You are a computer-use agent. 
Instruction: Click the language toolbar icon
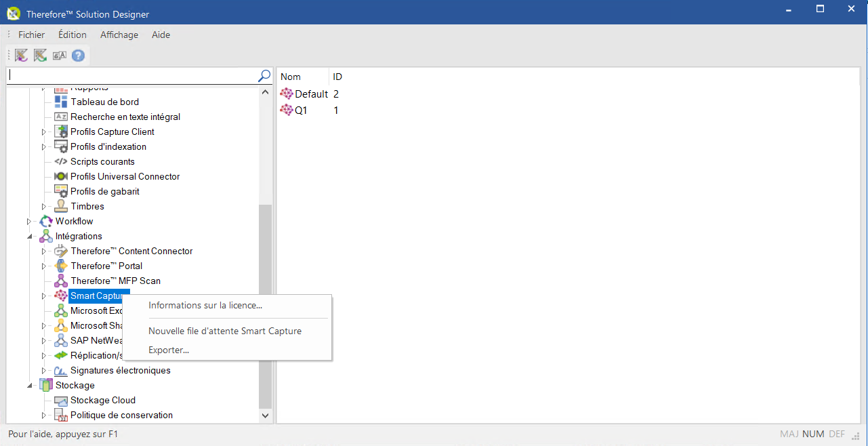point(60,56)
